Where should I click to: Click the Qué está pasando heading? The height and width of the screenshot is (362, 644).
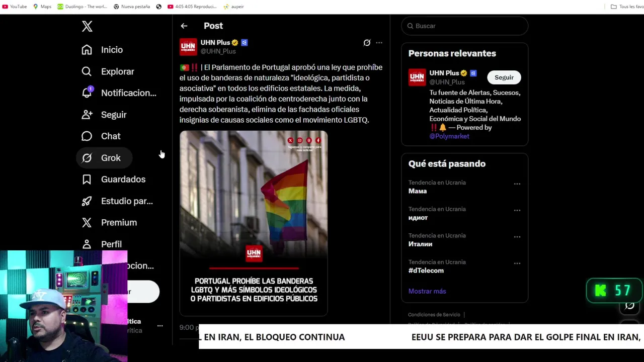(x=447, y=164)
